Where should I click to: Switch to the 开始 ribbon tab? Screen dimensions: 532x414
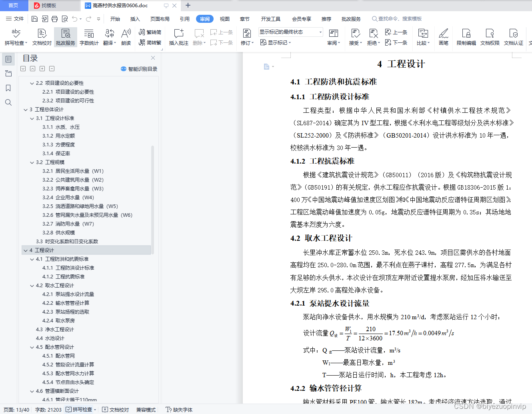tap(115, 19)
